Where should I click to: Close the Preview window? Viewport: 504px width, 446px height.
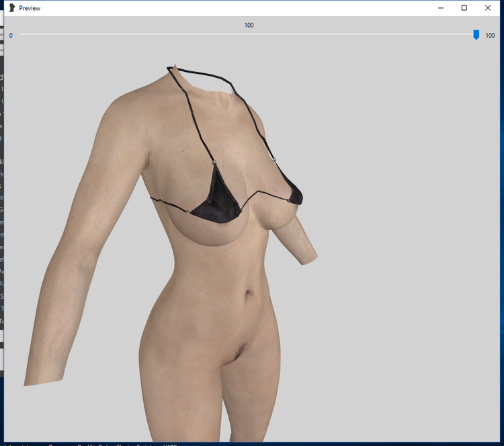click(488, 8)
